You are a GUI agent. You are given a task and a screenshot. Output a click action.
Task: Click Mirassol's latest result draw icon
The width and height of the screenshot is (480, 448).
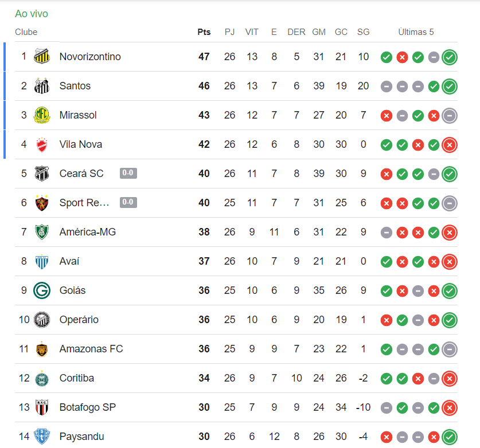click(450, 115)
